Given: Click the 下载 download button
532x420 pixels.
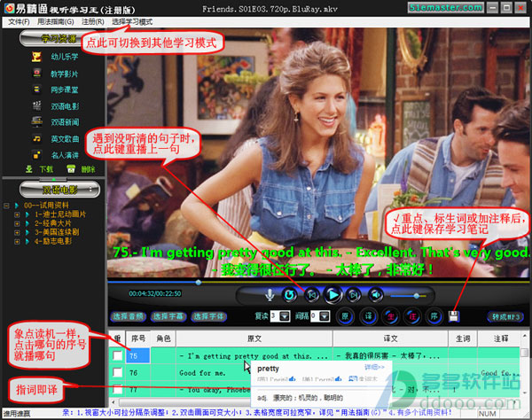Looking at the screenshot, I should pos(40,169).
